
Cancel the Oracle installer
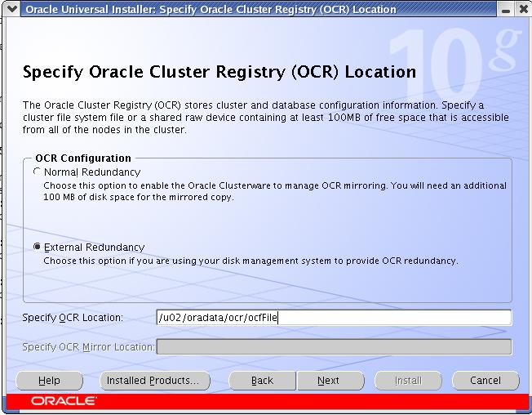pos(485,381)
